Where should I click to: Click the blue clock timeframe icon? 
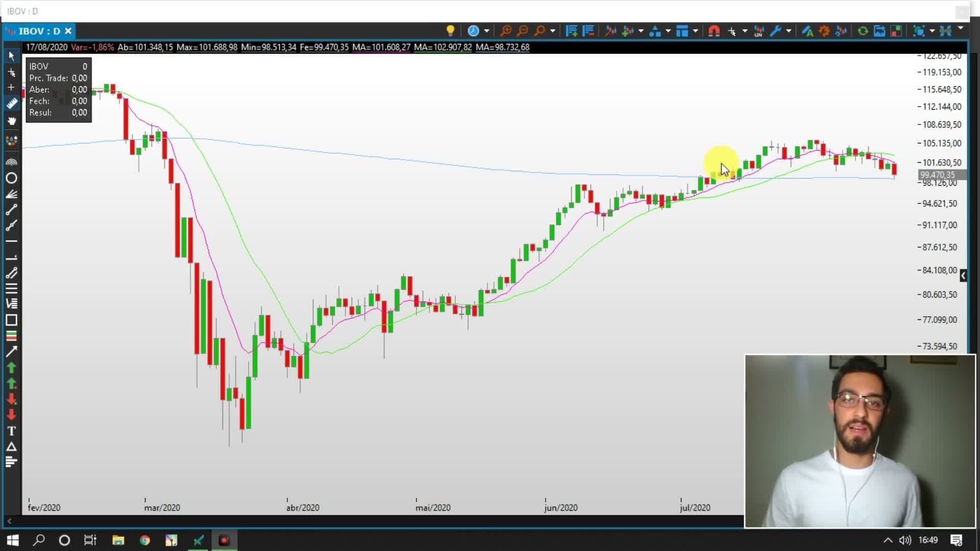[x=473, y=31]
